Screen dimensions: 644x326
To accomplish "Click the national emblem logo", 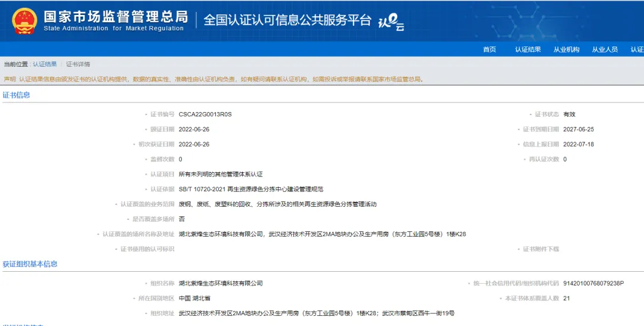I will click(24, 21).
